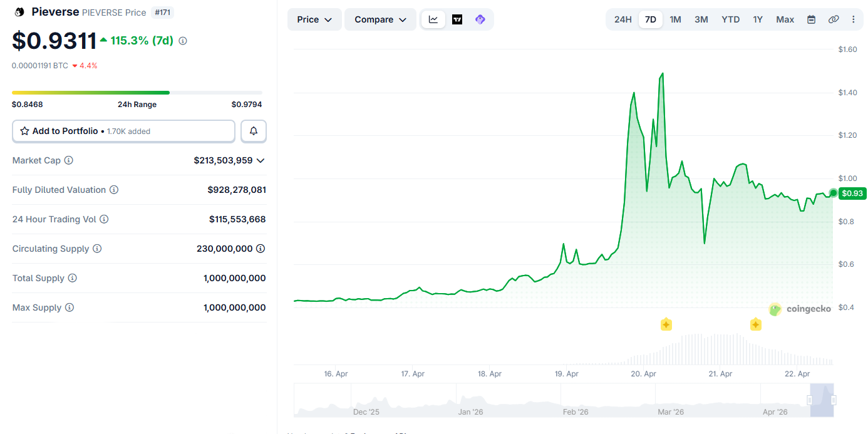The image size is (868, 434).
Task: Select the 1M time range
Action: click(x=675, y=19)
